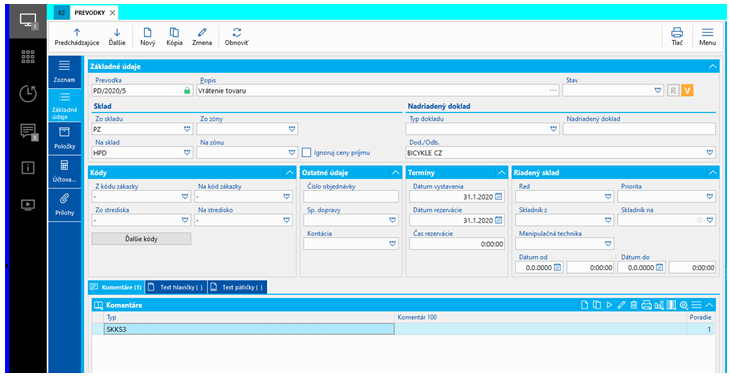Screen dimensions: 730x383
Task: Open the video play icon in sidebar
Action: [28, 204]
